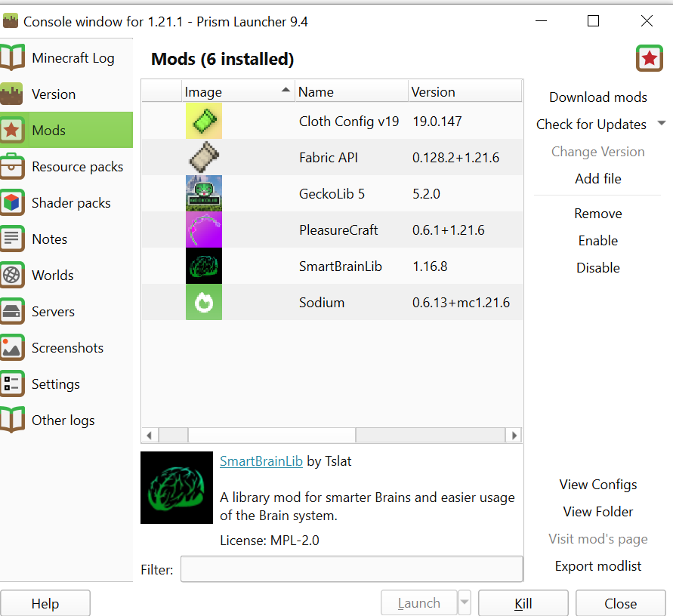Click the Servers drive icon

(x=11, y=312)
